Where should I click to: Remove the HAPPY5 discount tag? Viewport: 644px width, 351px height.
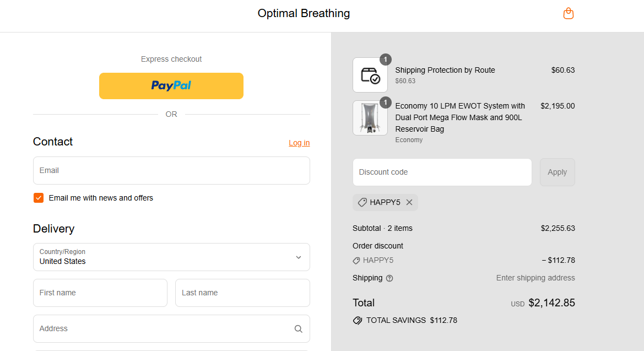409,202
